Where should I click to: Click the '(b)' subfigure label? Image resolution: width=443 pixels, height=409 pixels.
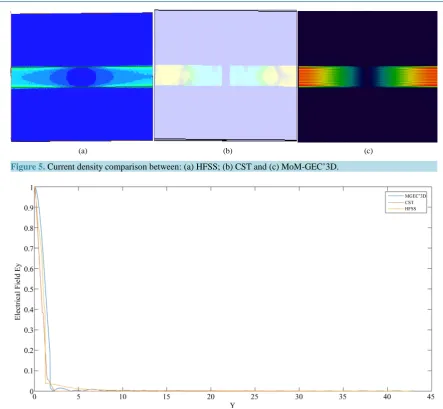pyautogui.click(x=227, y=151)
